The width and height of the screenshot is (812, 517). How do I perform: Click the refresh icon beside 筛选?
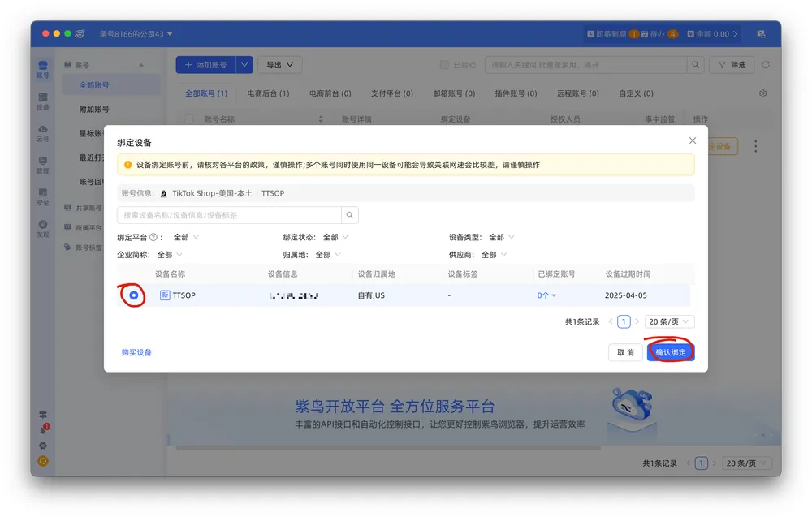click(x=765, y=65)
